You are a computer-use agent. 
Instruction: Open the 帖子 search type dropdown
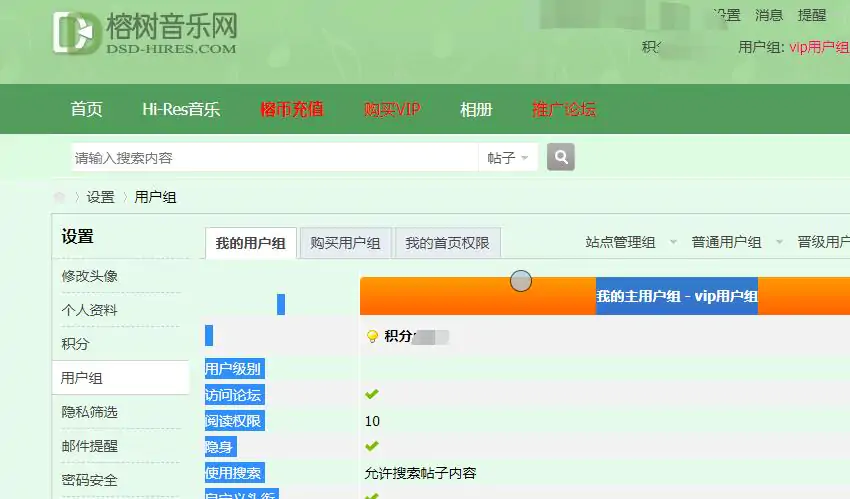click(x=508, y=158)
